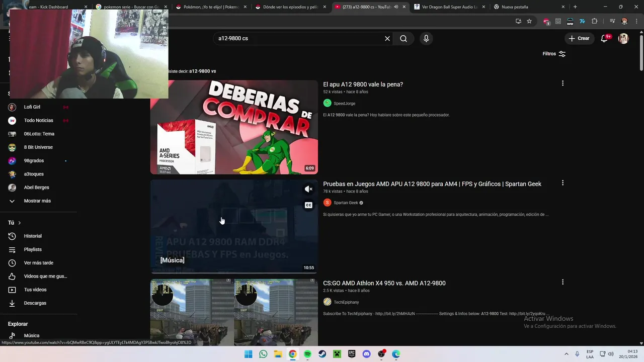The width and height of the screenshot is (644, 362).
Task: Clear the search box with the X icon
Action: 387,38
